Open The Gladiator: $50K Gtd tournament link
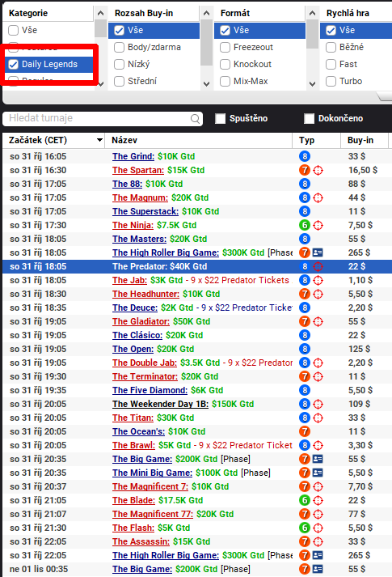The height and width of the screenshot is (577, 392). [162, 321]
